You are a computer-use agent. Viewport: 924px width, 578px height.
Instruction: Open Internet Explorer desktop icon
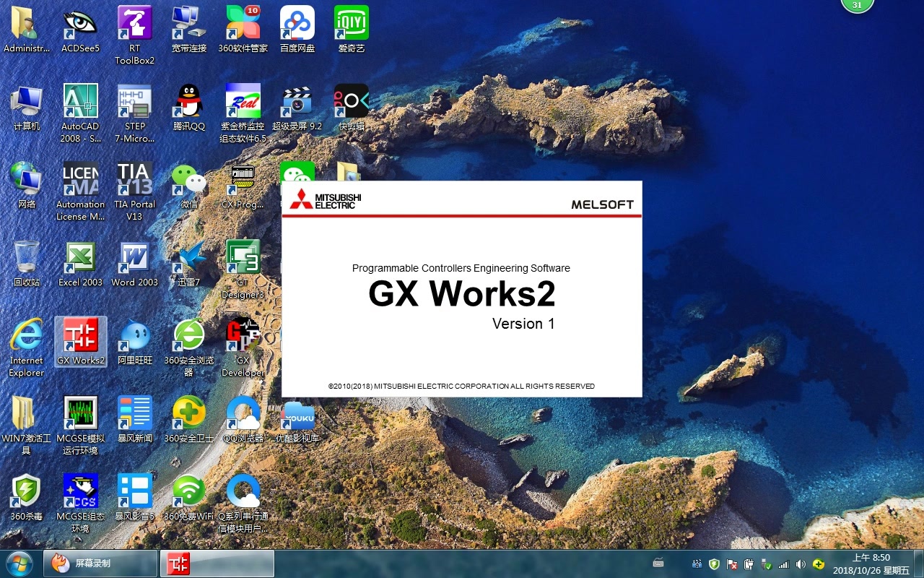coord(27,347)
